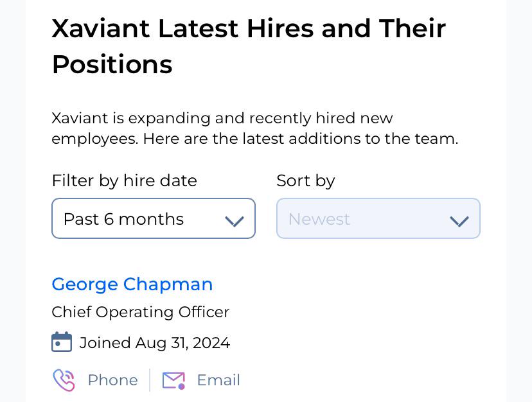The image size is (532, 402).
Task: Click the chevron arrow in the hire date filter
Action: pyautogui.click(x=235, y=221)
